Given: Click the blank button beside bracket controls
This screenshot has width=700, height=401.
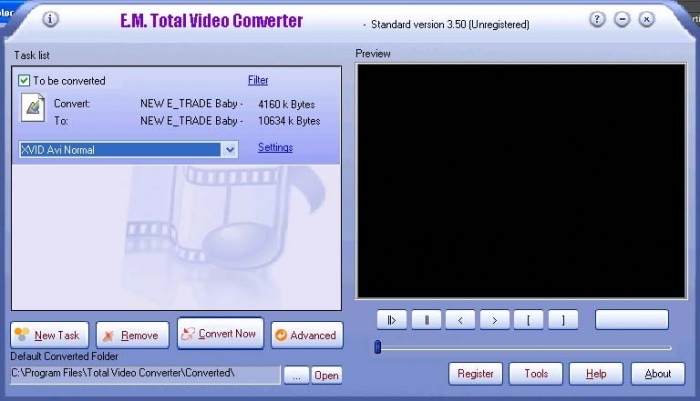Looking at the screenshot, I should click(x=632, y=320).
